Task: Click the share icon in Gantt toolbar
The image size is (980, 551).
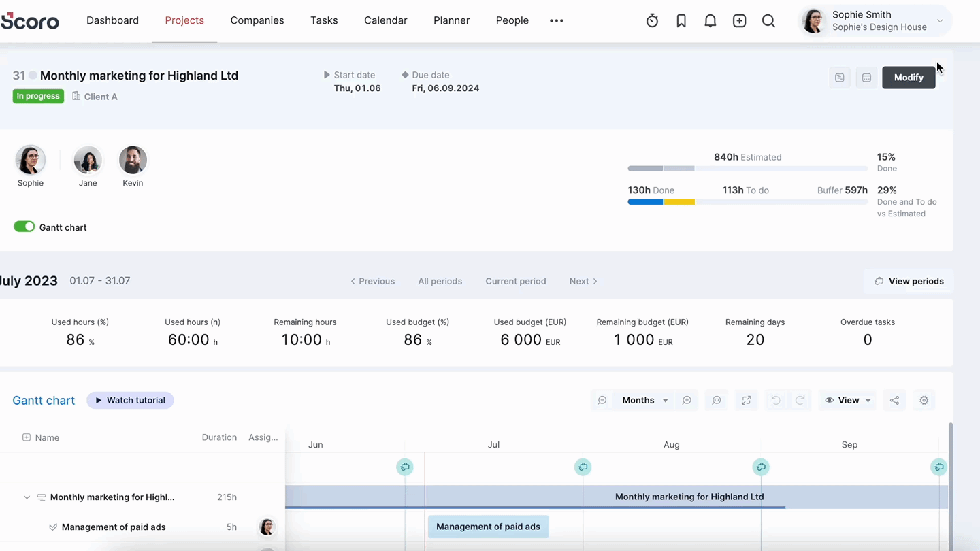Action: tap(894, 401)
